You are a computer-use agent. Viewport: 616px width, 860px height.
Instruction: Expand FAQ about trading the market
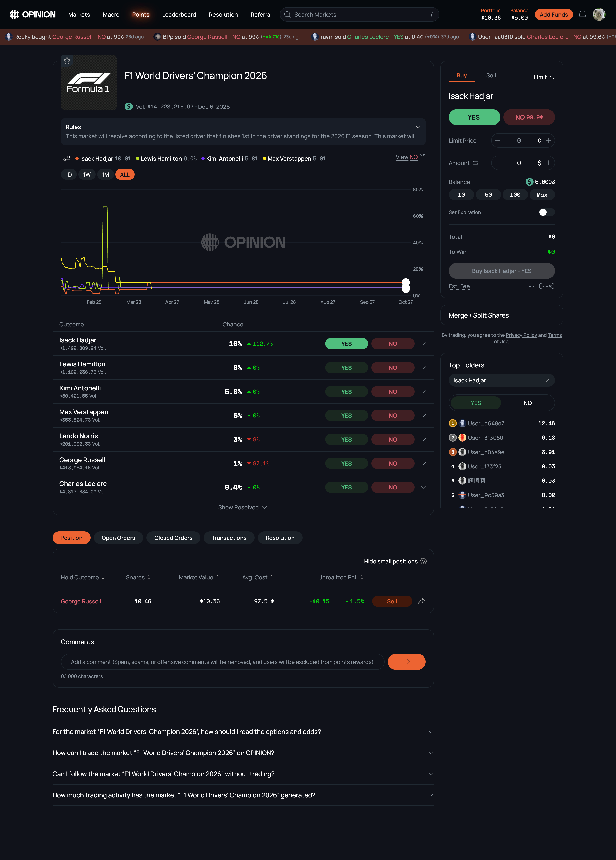[243, 753]
